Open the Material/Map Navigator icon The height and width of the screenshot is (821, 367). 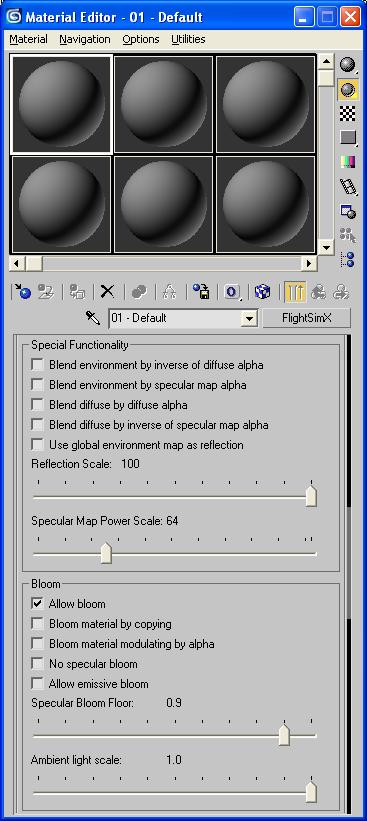pos(348,259)
